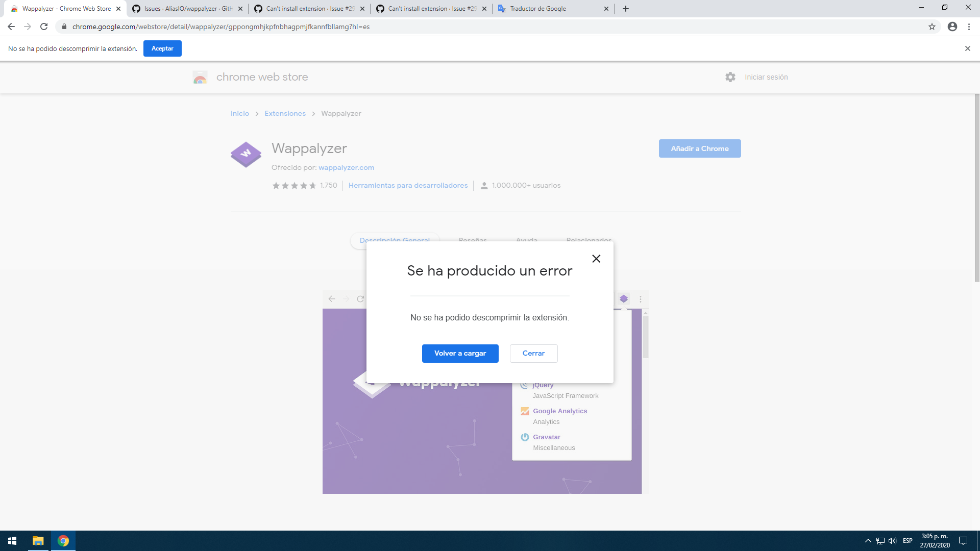The image size is (980, 551).
Task: Open Chrome's three-dot menu
Action: point(969,27)
